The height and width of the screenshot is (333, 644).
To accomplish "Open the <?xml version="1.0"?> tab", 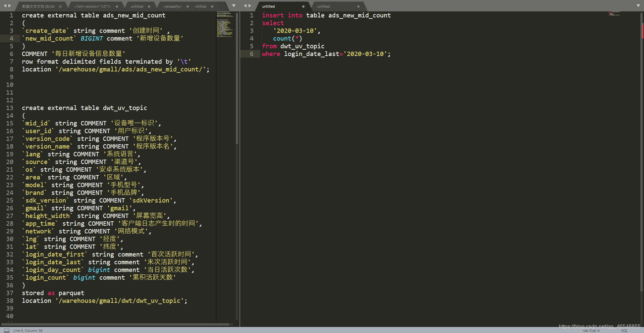I will click(x=93, y=6).
